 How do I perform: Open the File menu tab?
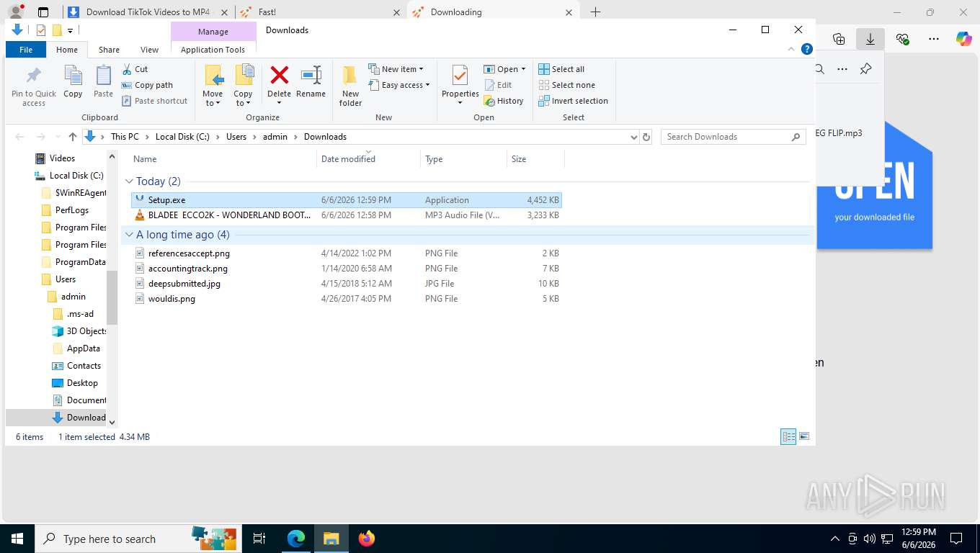(26, 50)
